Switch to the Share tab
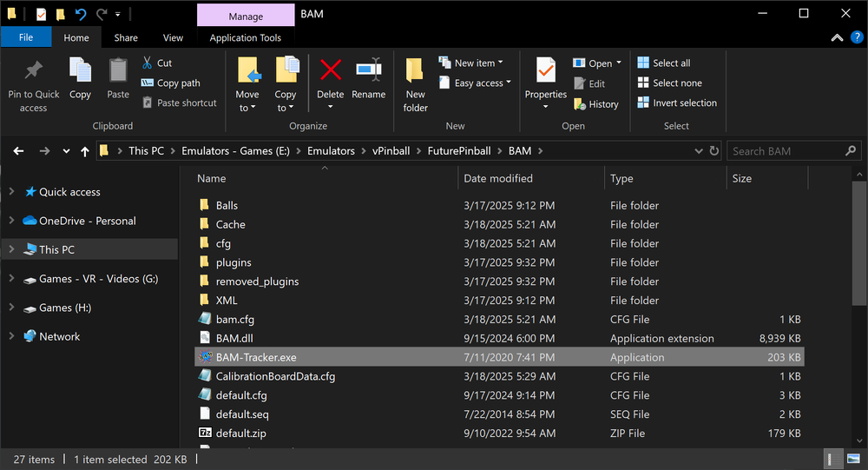Viewport: 868px width, 470px height. (126, 37)
